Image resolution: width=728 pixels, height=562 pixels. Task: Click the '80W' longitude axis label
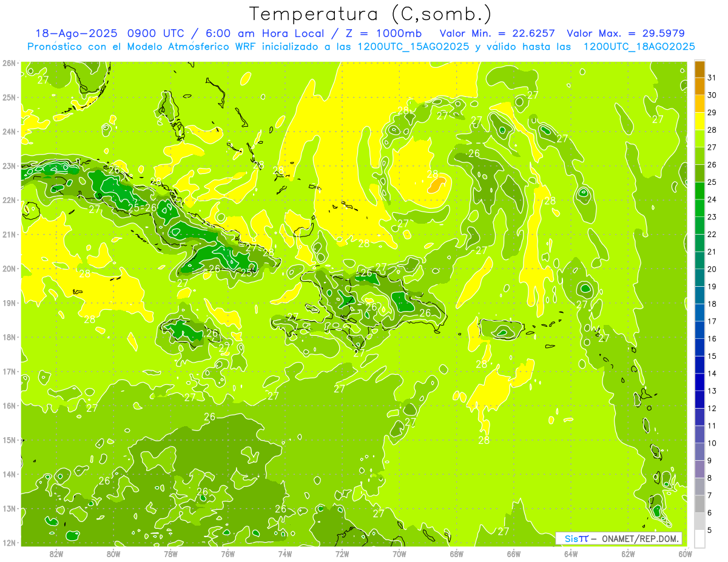point(113,554)
